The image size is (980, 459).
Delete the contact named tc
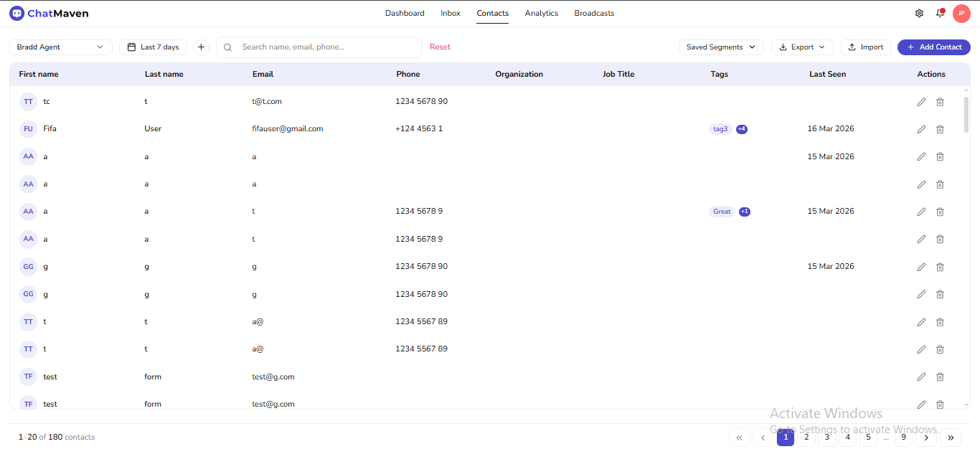coord(940,102)
